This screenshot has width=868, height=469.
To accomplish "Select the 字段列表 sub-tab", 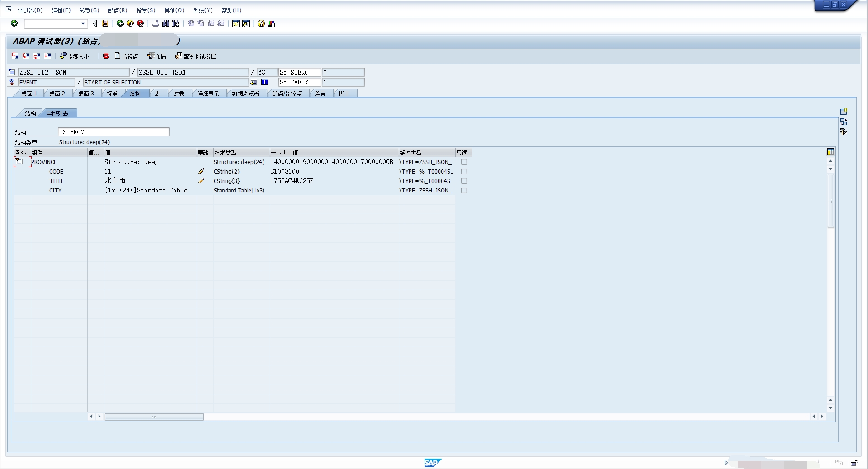I will click(x=57, y=113).
